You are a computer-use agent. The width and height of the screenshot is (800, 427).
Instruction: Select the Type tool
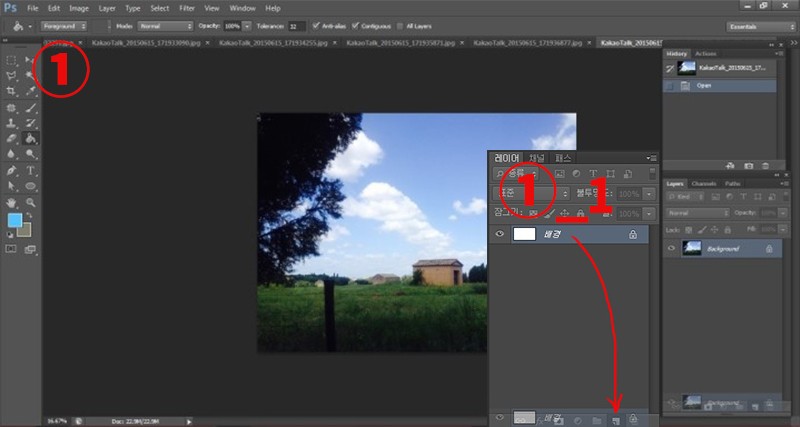pos(31,170)
